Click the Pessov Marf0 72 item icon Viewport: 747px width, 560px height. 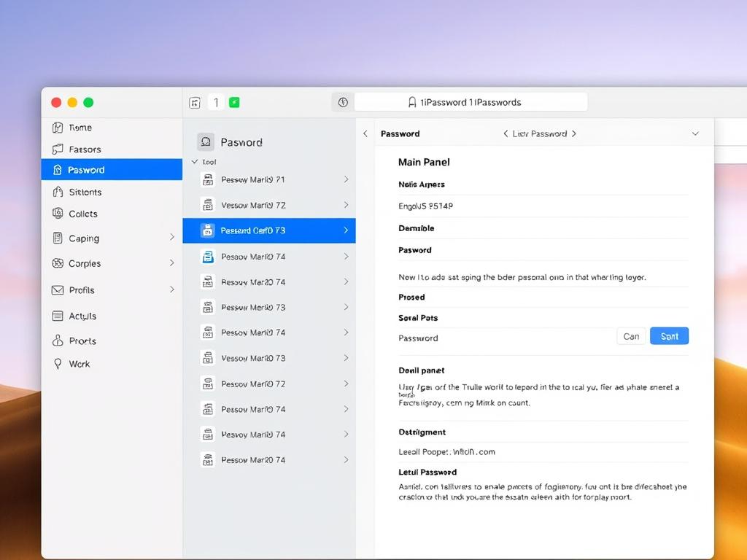[x=208, y=384]
